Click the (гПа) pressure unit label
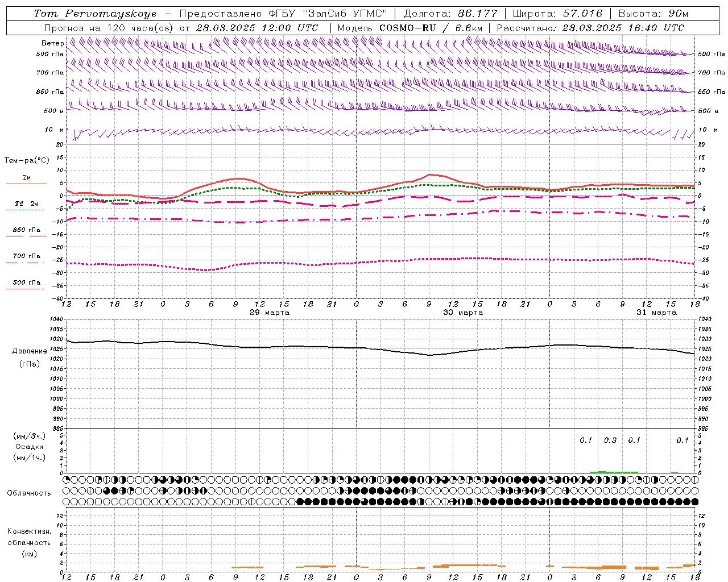 coord(30,364)
